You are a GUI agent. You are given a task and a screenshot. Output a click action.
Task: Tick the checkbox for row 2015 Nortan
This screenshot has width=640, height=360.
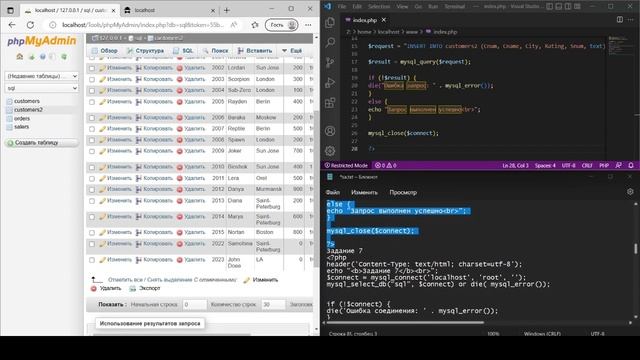tap(92, 233)
